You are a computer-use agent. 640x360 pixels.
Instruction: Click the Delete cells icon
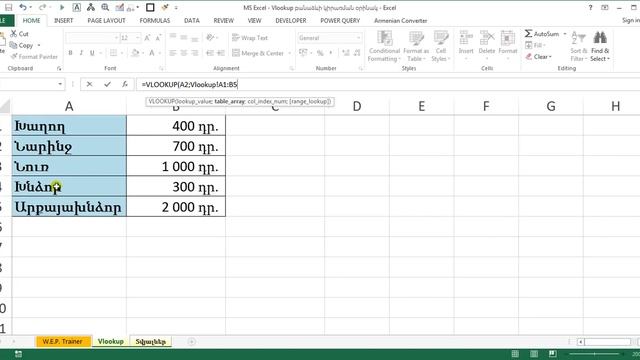click(x=487, y=38)
